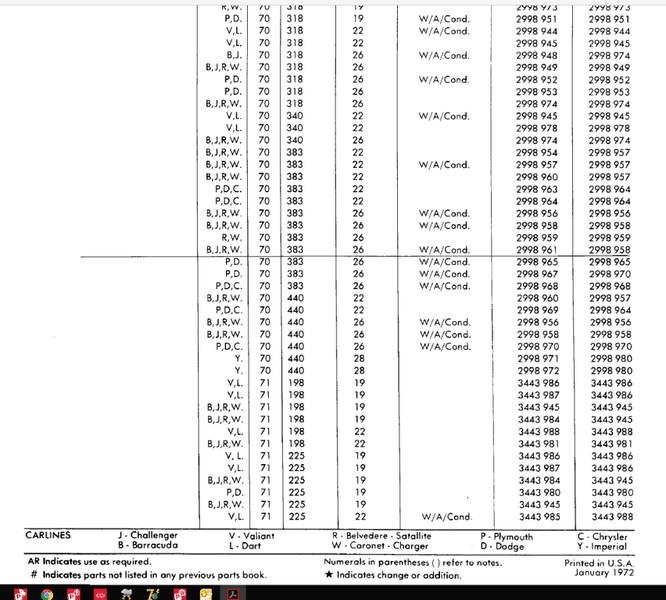Click the red P icon right of Chrome

coord(73,593)
